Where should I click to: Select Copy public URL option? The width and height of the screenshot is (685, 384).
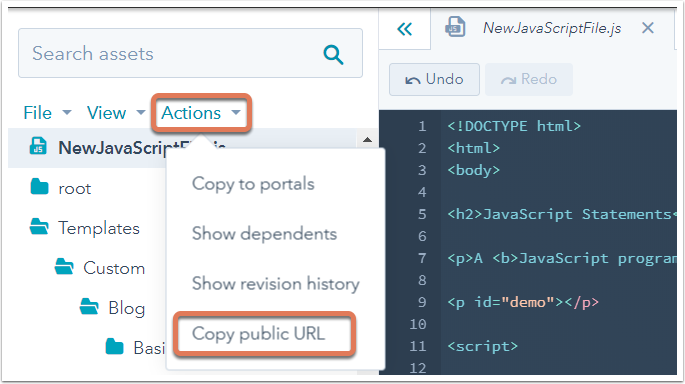tap(259, 334)
